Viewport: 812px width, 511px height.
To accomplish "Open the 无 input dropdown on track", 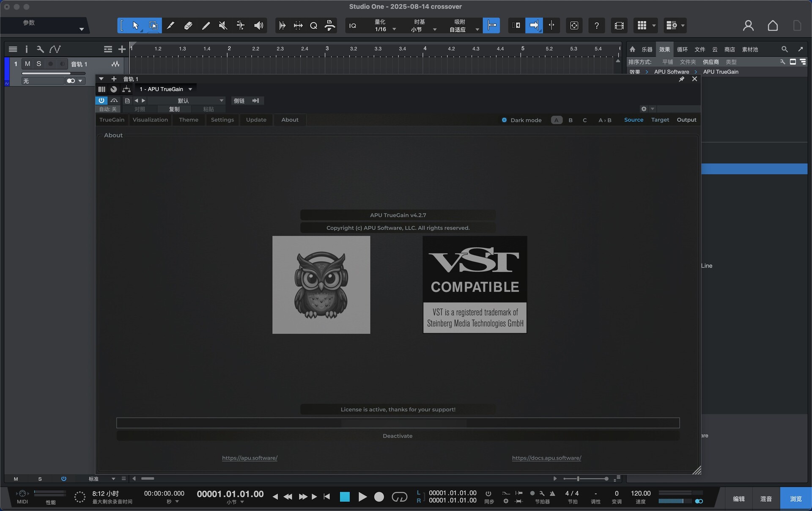I will click(x=43, y=81).
